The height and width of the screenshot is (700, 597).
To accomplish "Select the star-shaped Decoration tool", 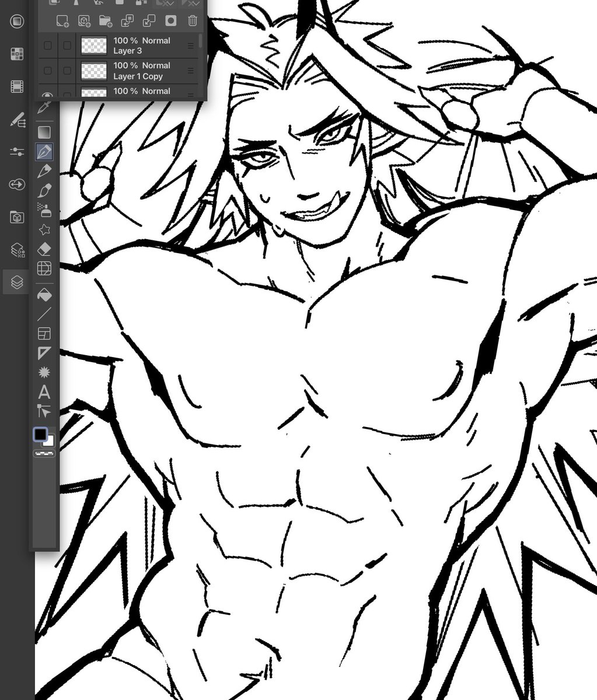I will point(44,229).
